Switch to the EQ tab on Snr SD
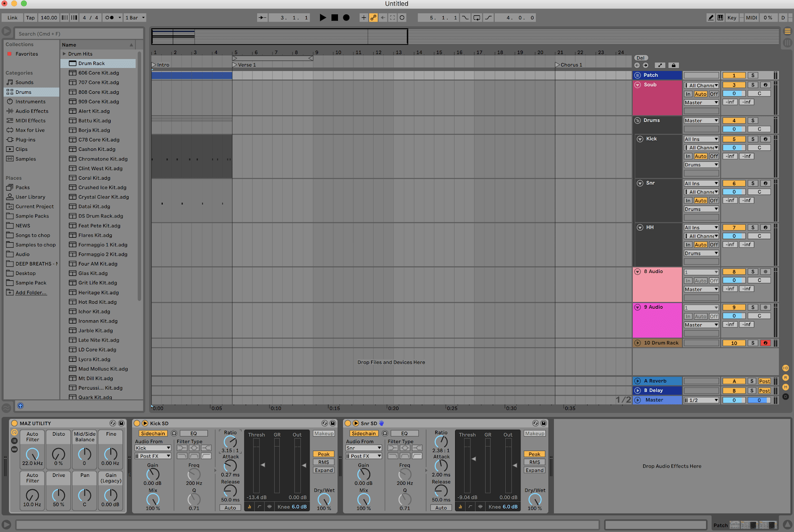Image resolution: width=794 pixels, height=532 pixels. coord(405,433)
